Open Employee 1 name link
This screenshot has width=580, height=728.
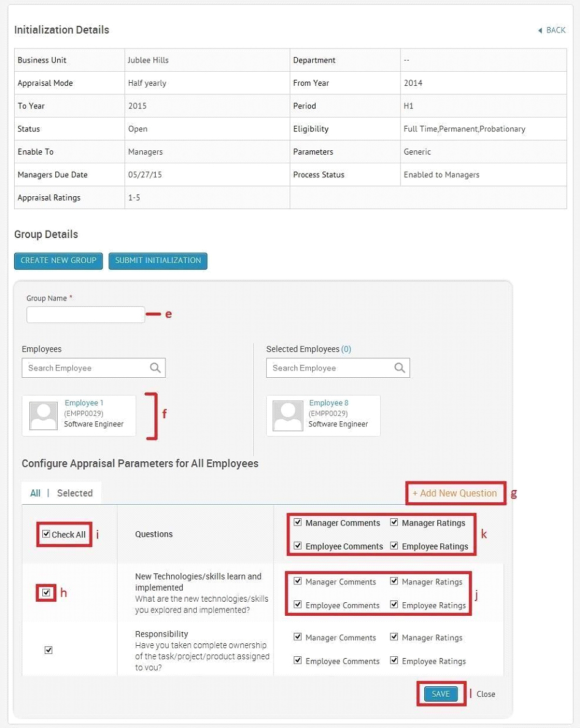(84, 403)
